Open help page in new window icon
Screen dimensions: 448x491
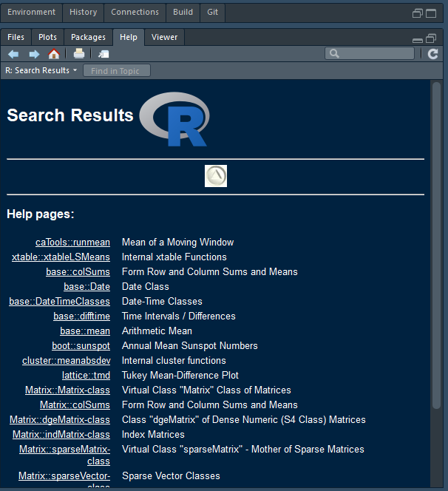[x=103, y=54]
